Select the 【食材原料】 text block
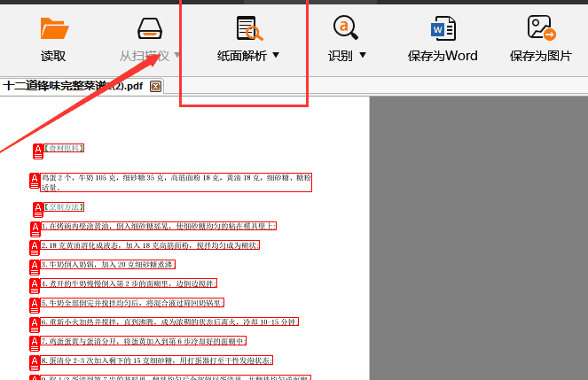This screenshot has height=380, width=588. 64,148
